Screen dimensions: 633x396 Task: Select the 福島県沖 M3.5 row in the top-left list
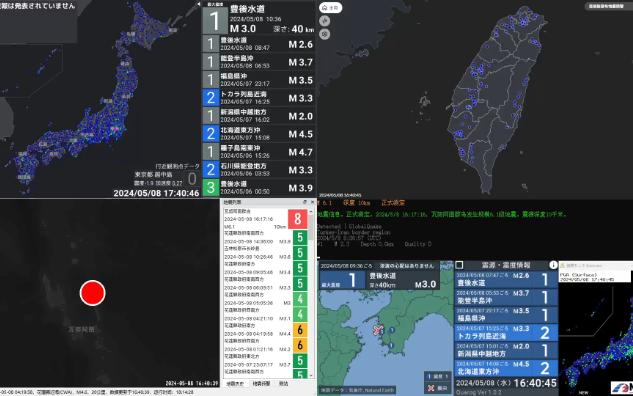tap(259, 80)
